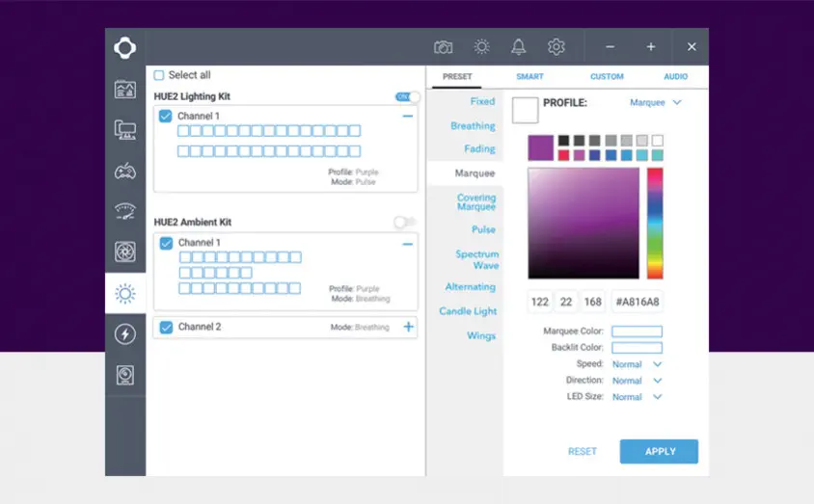The width and height of the screenshot is (814, 504).
Task: Select the Wings lighting mode
Action: tap(481, 335)
